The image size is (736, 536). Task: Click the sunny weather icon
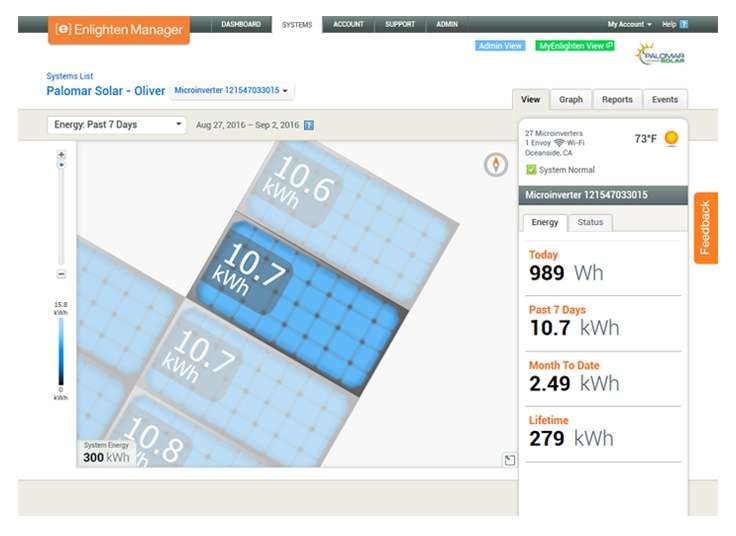point(671,139)
